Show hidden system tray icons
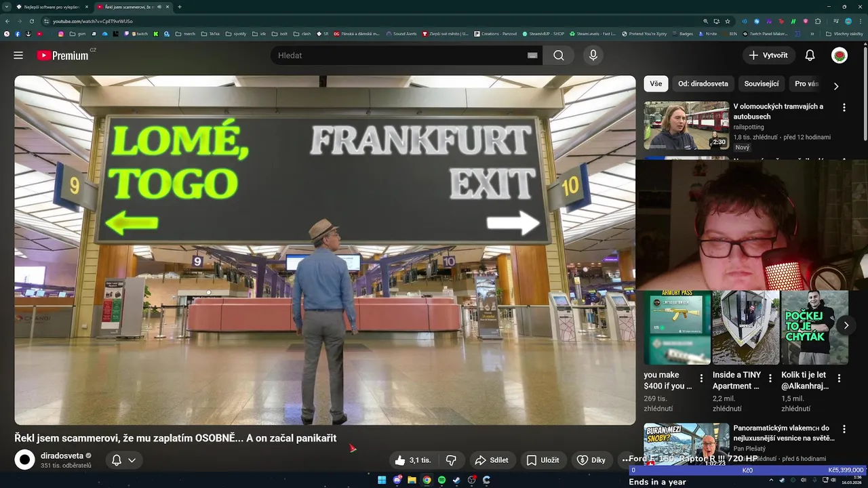Image resolution: width=868 pixels, height=488 pixels. tap(771, 480)
